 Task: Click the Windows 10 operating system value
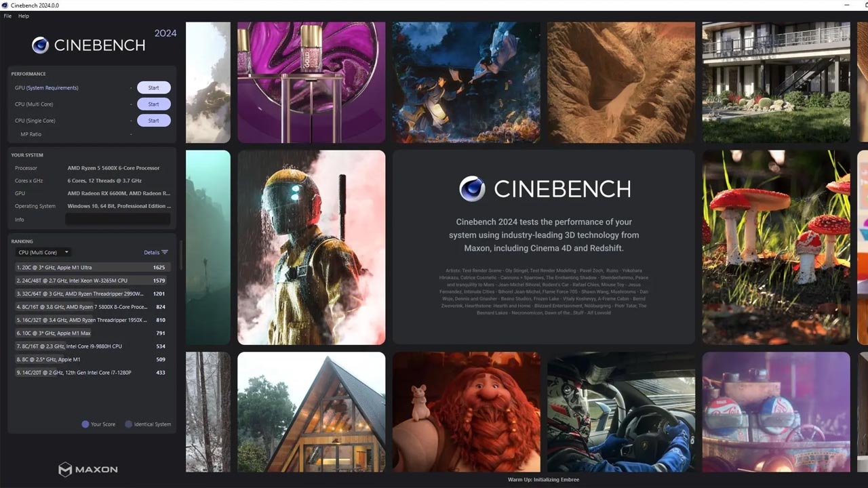(x=119, y=206)
